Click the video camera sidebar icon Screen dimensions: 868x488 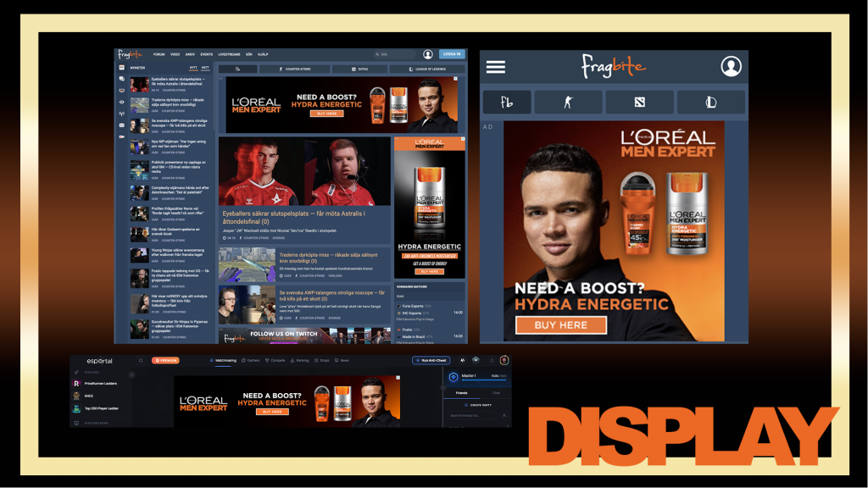(122, 136)
